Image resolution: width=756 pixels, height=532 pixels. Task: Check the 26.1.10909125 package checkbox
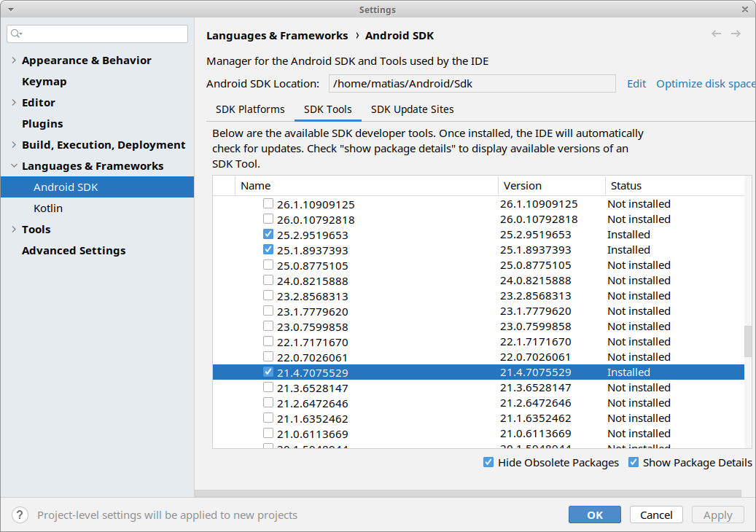[x=268, y=204]
